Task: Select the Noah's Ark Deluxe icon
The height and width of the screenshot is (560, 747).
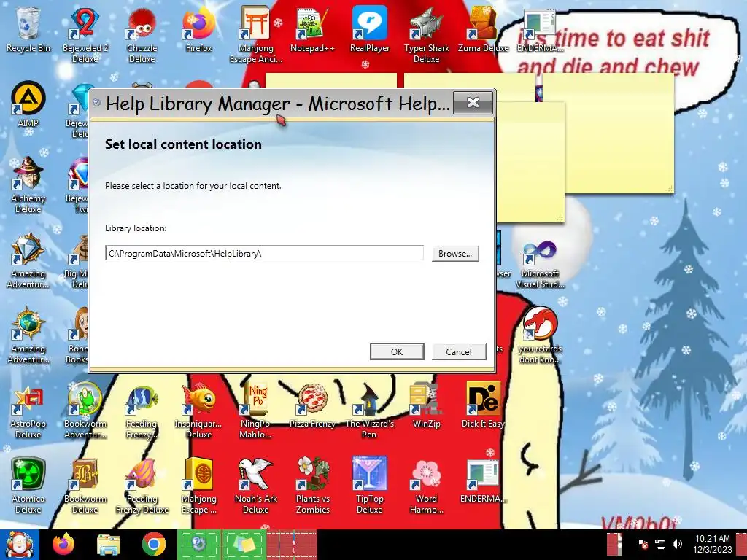Action: (x=255, y=486)
